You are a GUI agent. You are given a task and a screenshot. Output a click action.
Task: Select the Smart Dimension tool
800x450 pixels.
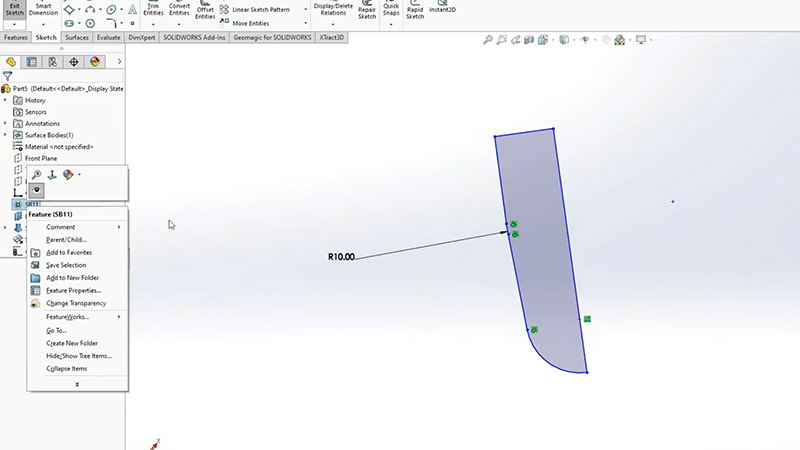tap(43, 11)
